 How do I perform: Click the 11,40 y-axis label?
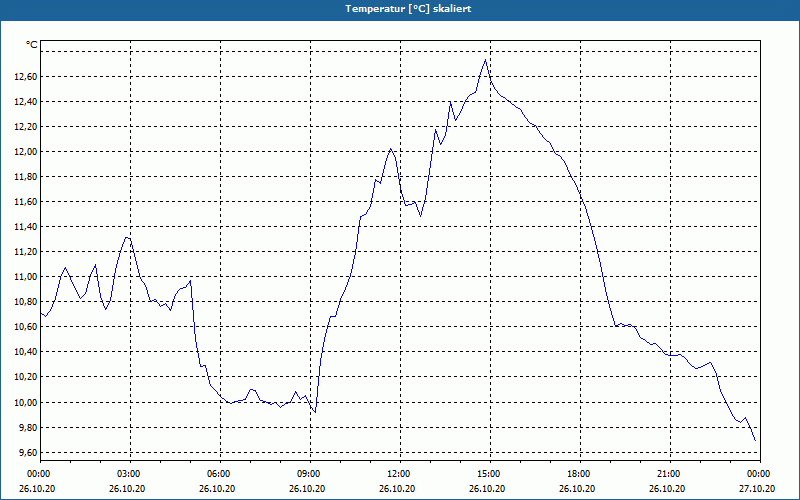(x=26, y=227)
